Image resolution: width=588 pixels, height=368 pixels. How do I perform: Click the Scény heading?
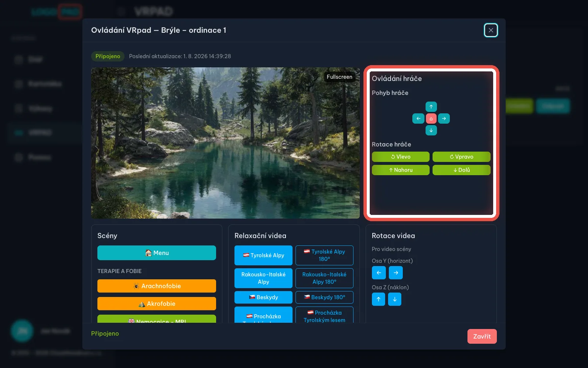[x=107, y=236]
